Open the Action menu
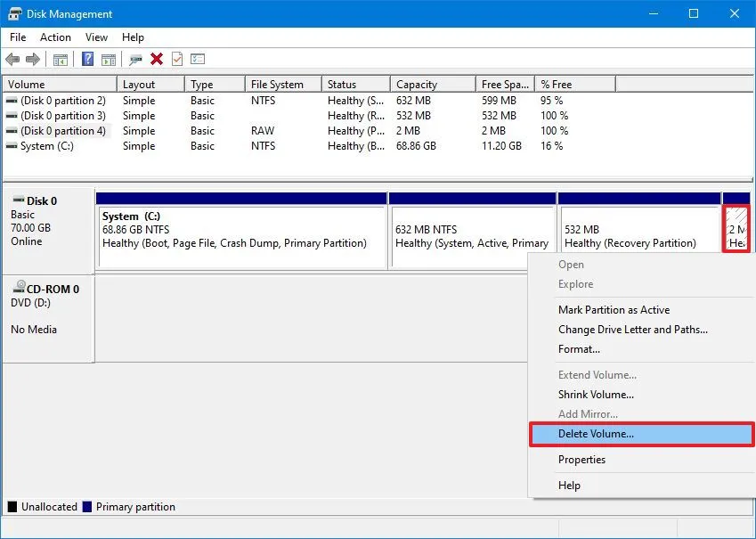756x539 pixels. click(x=55, y=37)
